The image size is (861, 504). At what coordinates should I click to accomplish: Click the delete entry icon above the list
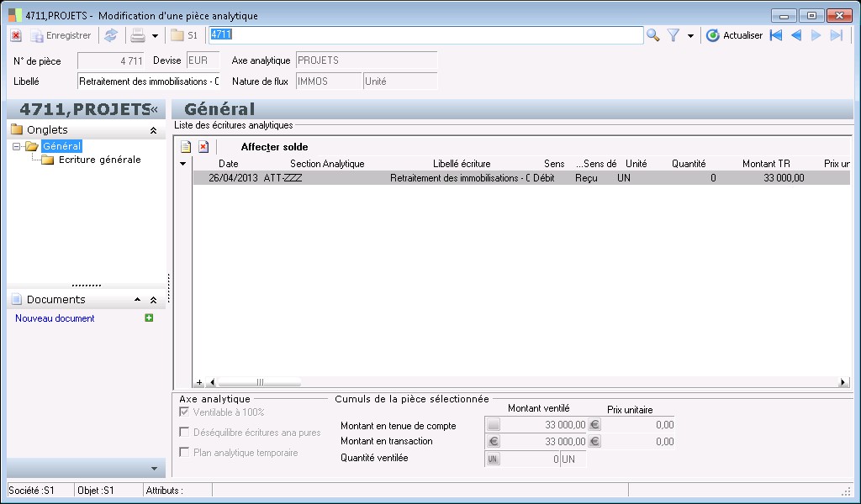203,147
